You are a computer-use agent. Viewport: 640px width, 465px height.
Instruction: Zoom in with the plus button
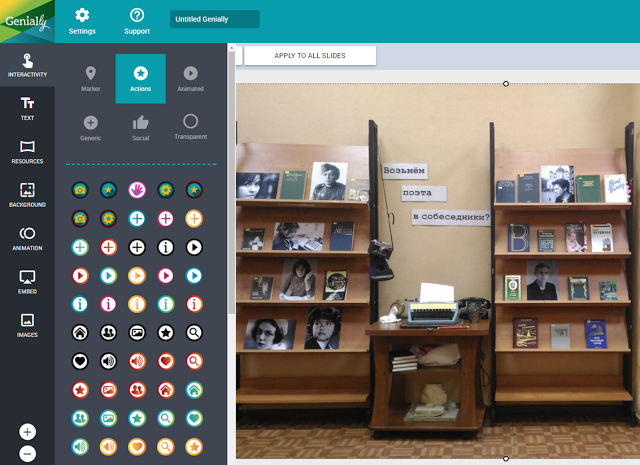pos(27,432)
